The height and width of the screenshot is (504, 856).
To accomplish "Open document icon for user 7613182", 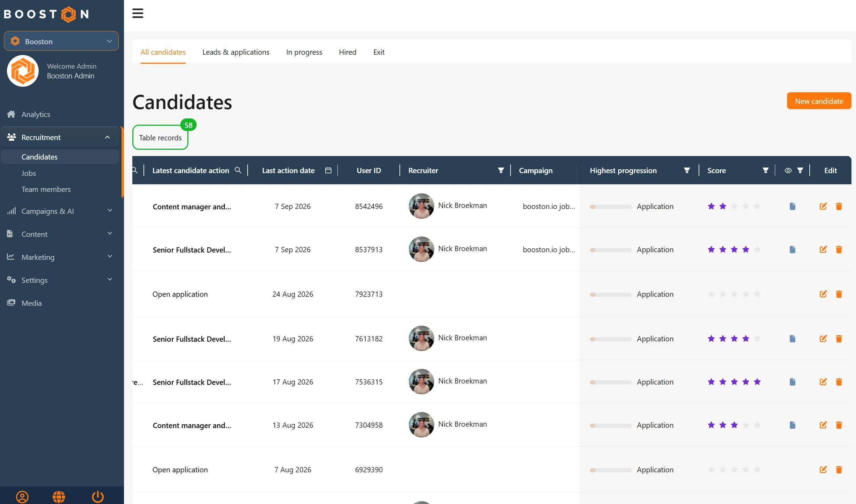I will [x=793, y=339].
